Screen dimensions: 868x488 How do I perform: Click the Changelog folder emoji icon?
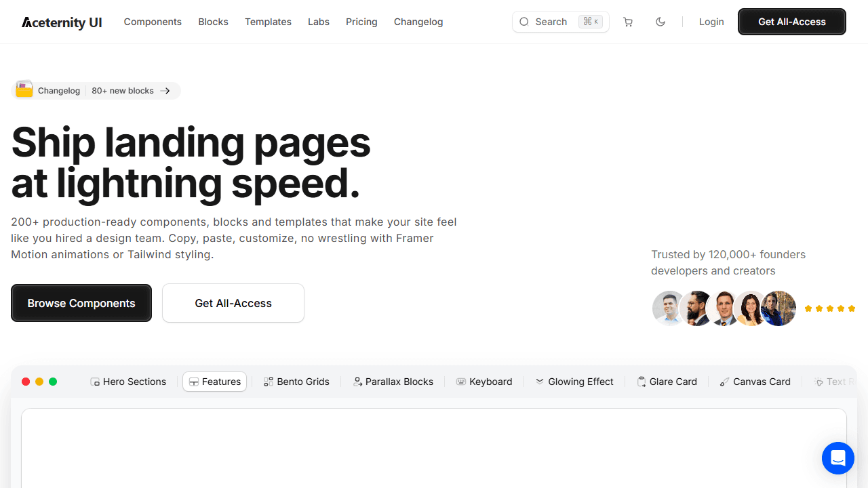[x=24, y=89]
